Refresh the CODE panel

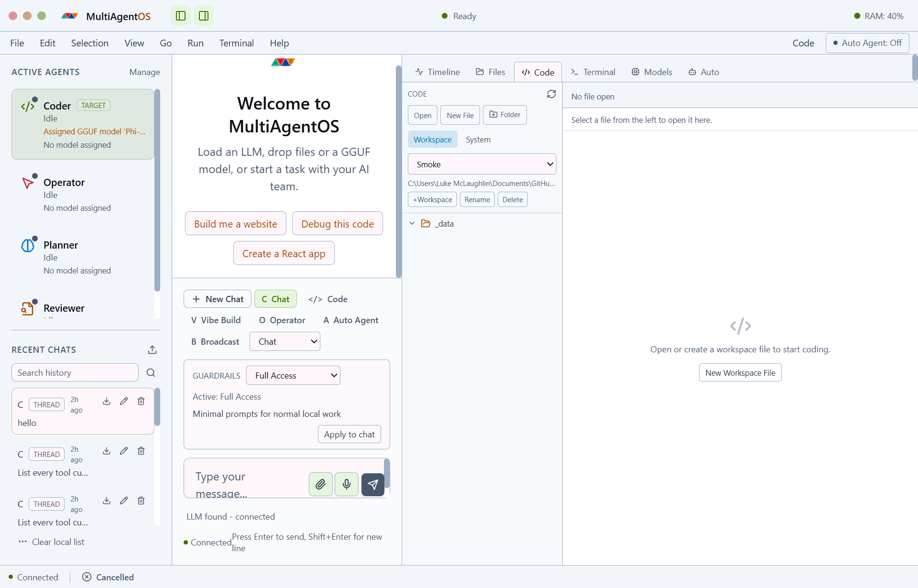tap(551, 94)
